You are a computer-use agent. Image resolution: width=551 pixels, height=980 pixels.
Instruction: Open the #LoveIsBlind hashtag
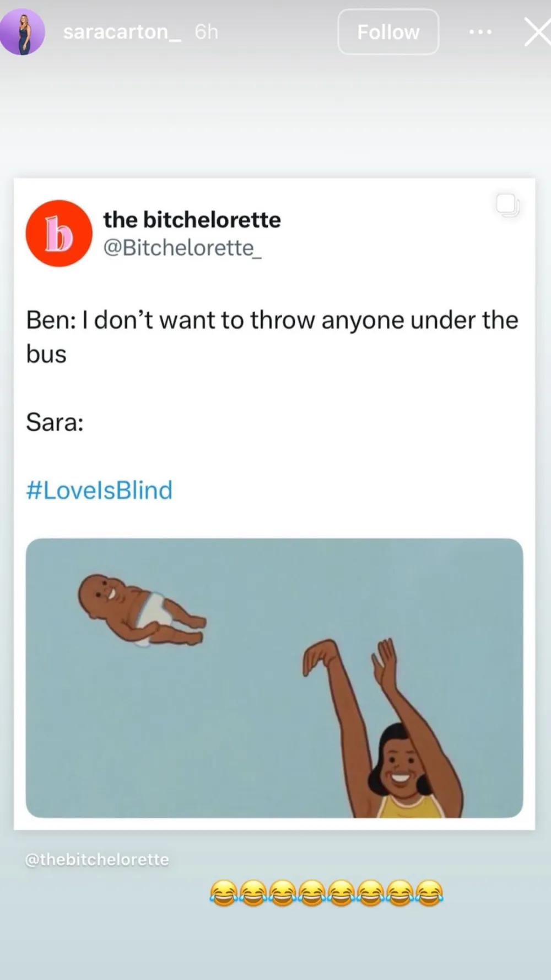pyautogui.click(x=99, y=490)
